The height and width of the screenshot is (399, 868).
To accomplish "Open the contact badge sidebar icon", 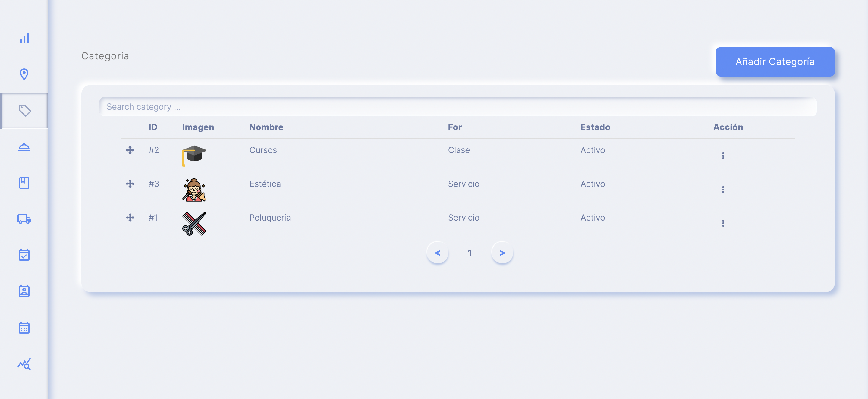I will click(24, 291).
